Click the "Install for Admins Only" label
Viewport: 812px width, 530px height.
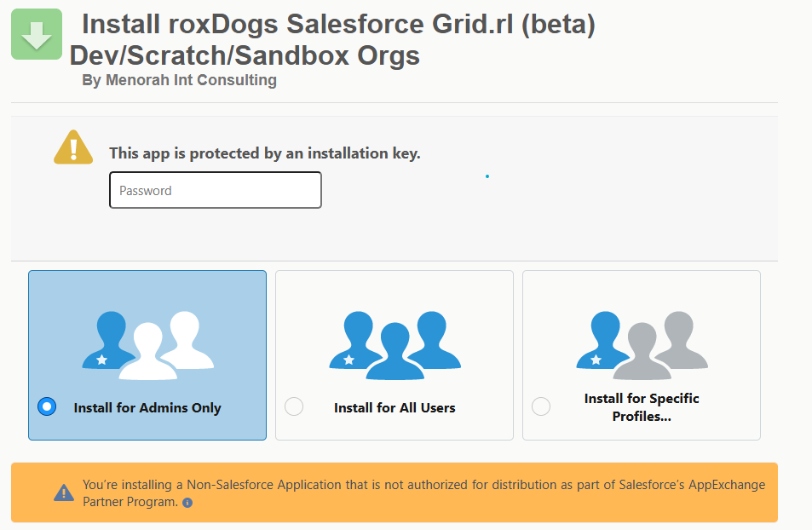click(x=147, y=408)
